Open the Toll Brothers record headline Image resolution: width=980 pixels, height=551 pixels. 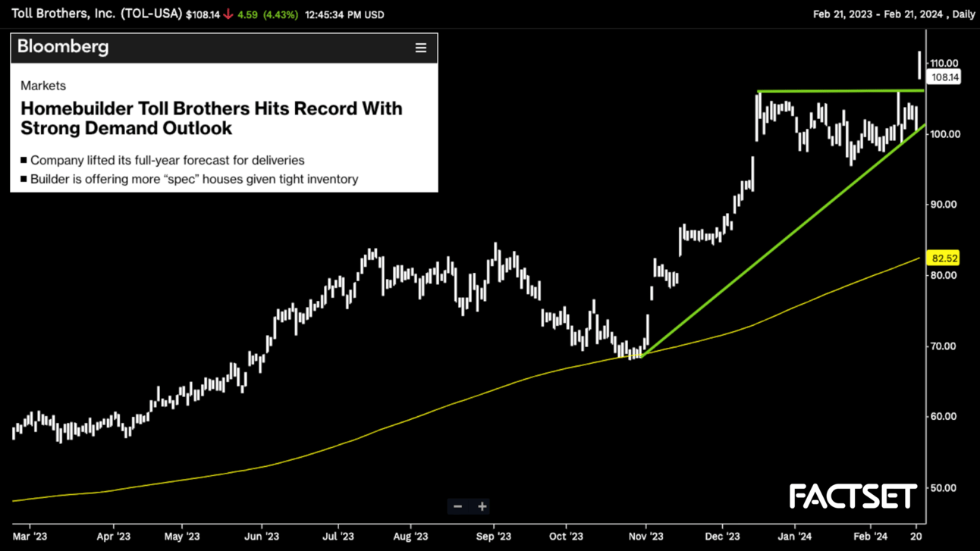[212, 118]
